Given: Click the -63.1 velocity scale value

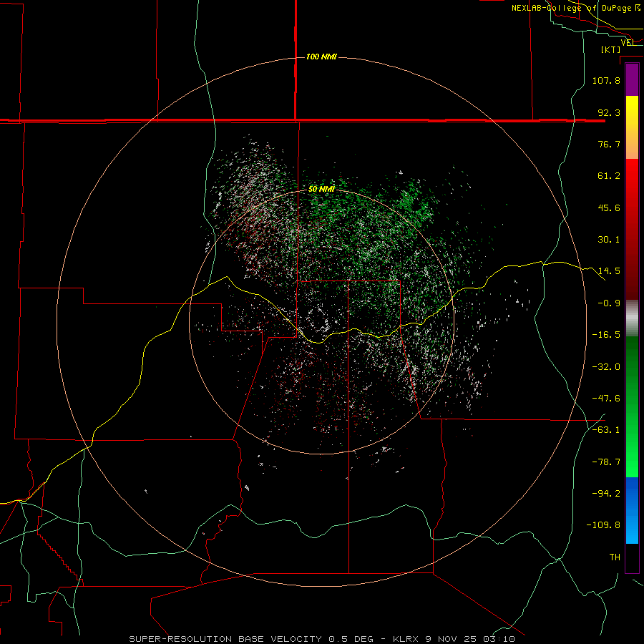Looking at the screenshot, I should click(x=606, y=430).
